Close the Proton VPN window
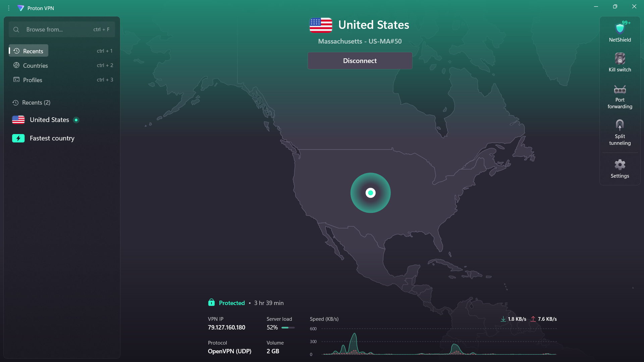Image resolution: width=644 pixels, height=362 pixels. 634,6
